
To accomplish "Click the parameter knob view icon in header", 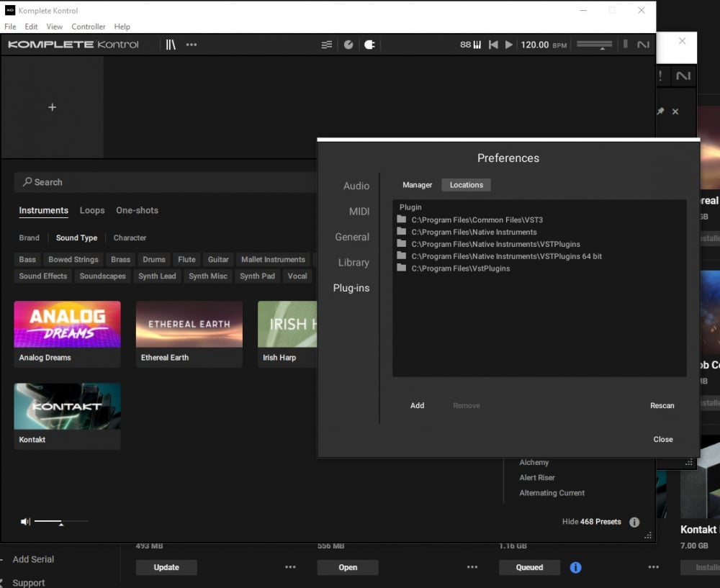I will pos(348,45).
